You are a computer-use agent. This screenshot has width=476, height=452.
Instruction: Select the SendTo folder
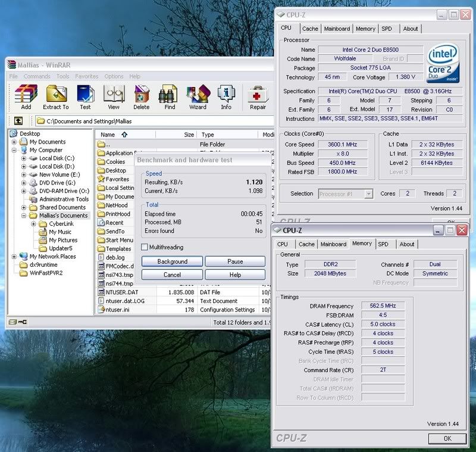pos(111,232)
